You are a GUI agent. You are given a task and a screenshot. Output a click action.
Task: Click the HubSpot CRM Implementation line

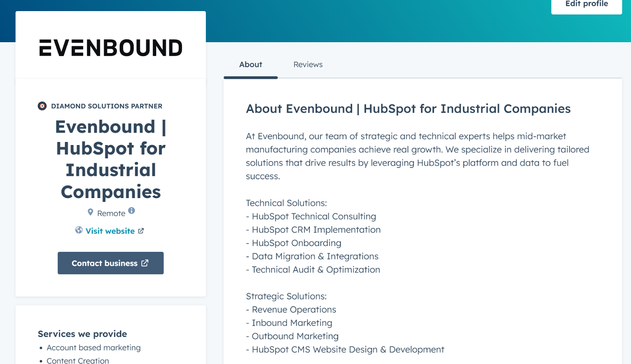click(316, 230)
